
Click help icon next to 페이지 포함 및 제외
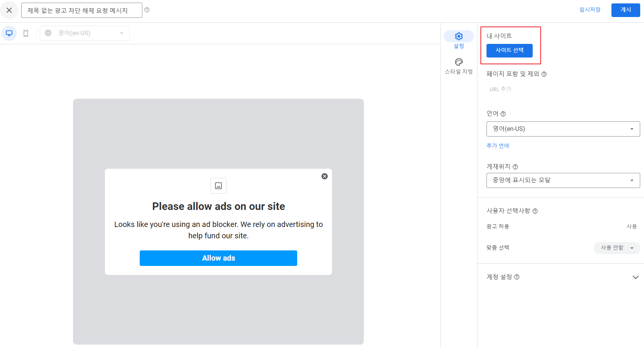coord(544,74)
